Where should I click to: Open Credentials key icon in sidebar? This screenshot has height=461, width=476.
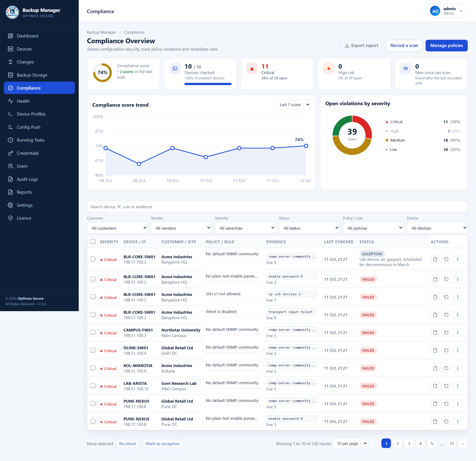click(x=10, y=153)
